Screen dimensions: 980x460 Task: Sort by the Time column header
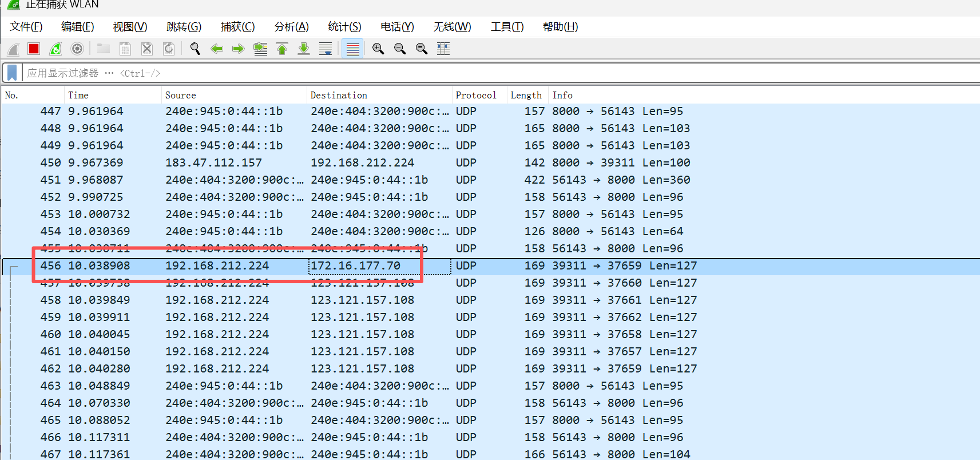(113, 95)
